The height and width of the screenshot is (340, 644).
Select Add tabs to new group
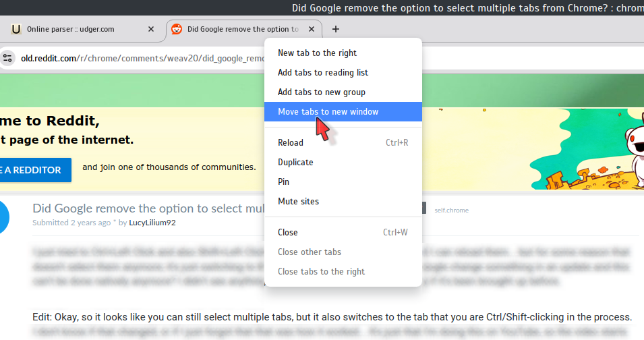[x=321, y=92]
